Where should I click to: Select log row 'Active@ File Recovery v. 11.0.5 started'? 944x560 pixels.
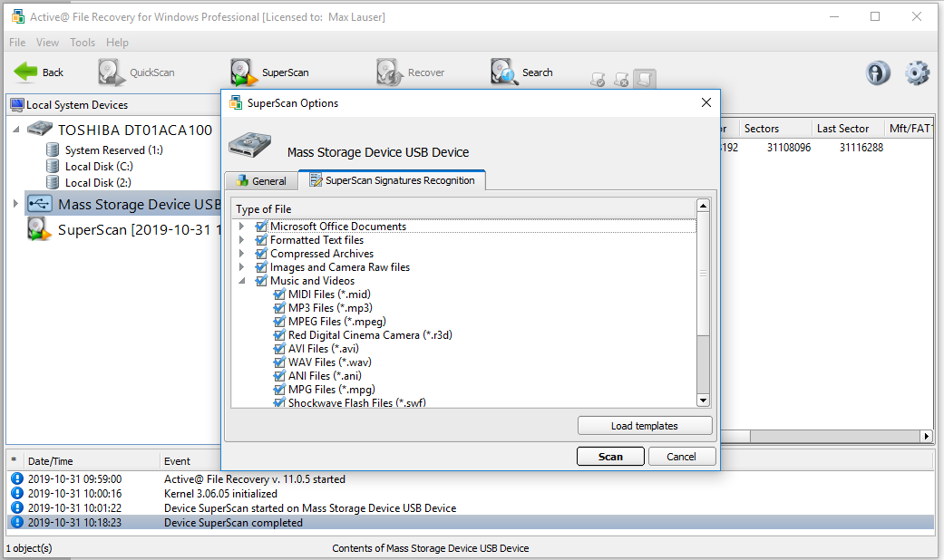pos(471,478)
